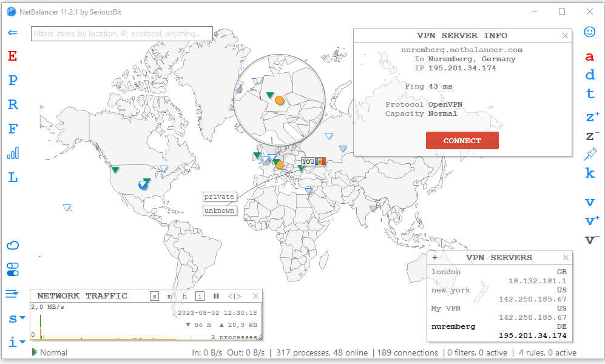605x364 pixels.
Task: Click the smiley face feedback icon
Action: [x=590, y=32]
